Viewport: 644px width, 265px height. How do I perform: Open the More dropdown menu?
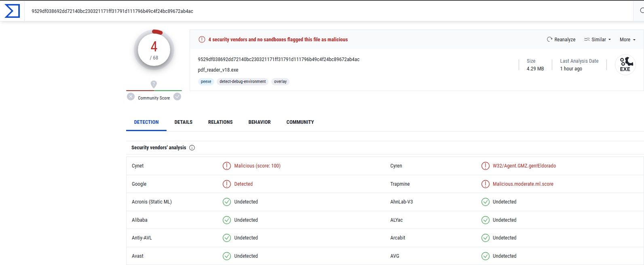pos(627,40)
